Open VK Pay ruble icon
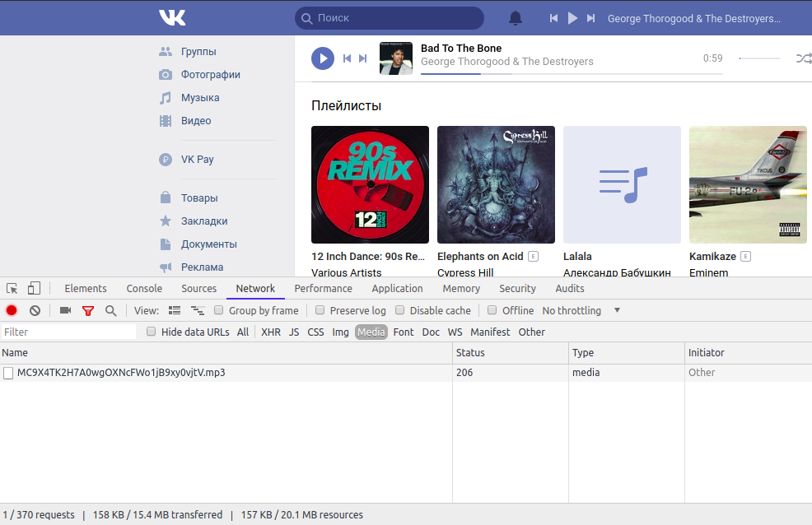 tap(166, 160)
